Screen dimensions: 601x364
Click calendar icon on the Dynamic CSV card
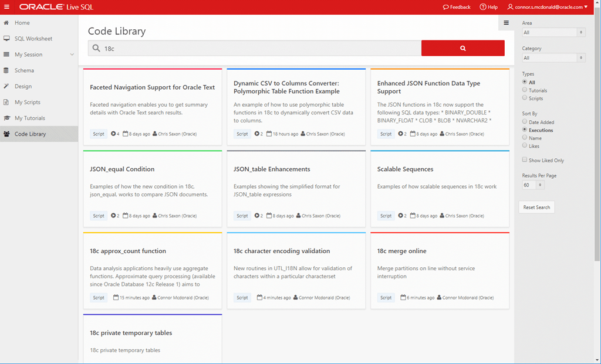pos(269,134)
